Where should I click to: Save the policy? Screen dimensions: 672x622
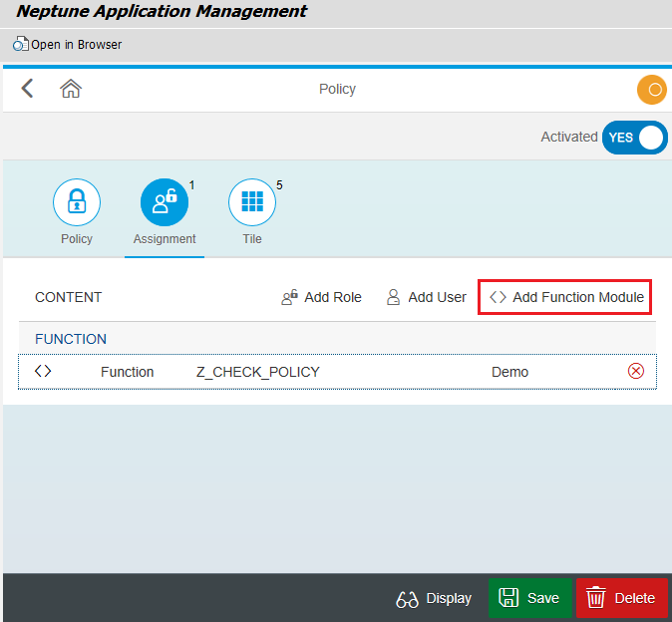(x=529, y=598)
